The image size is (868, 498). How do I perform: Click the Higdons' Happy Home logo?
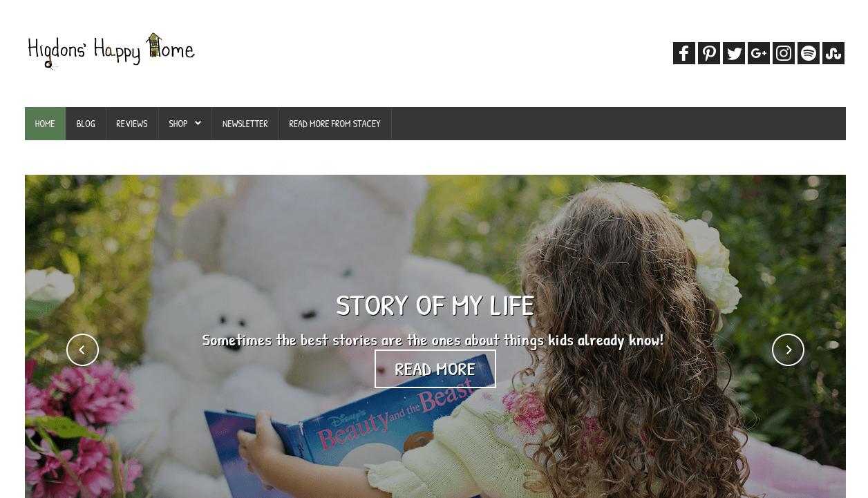pos(111,50)
